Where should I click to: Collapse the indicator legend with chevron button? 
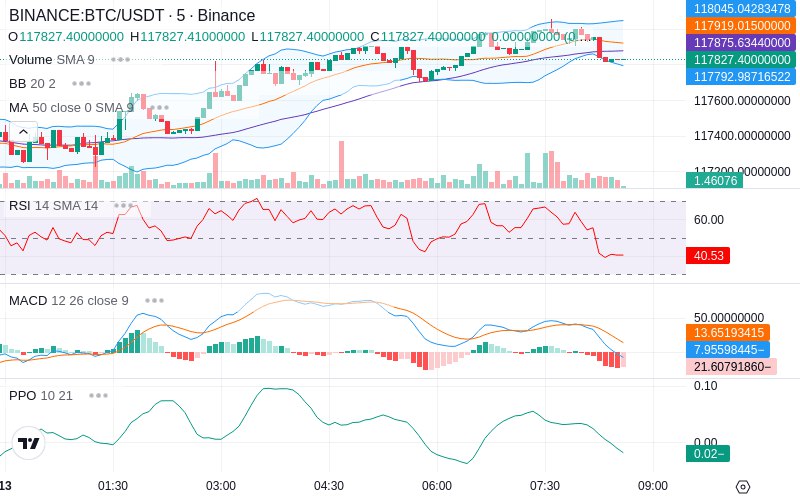(x=23, y=132)
